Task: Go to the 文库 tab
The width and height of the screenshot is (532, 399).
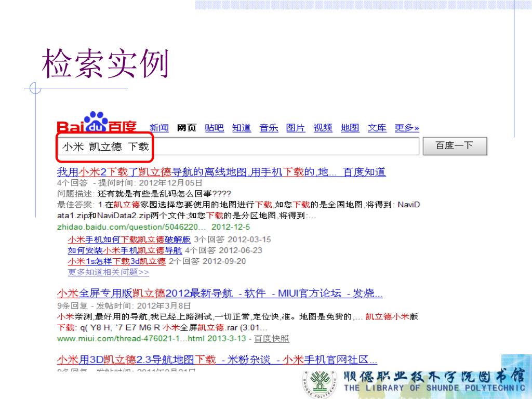Action: pyautogui.click(x=377, y=128)
